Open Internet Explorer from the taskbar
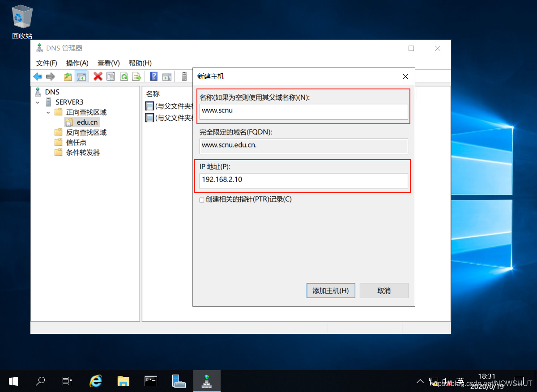This screenshot has height=392, width=537. tap(95, 381)
